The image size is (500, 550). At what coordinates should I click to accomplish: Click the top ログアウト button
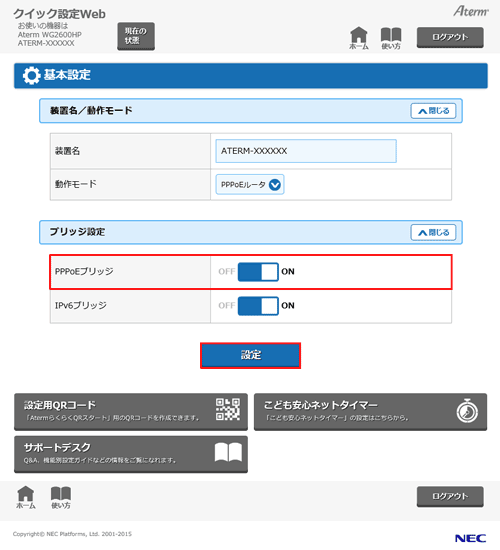point(450,37)
